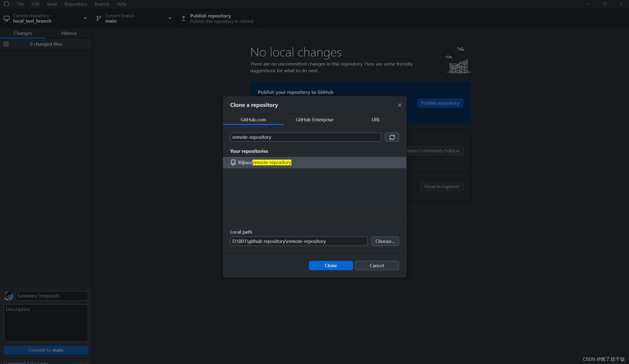Click the Cancel button to dismiss

[x=376, y=265]
